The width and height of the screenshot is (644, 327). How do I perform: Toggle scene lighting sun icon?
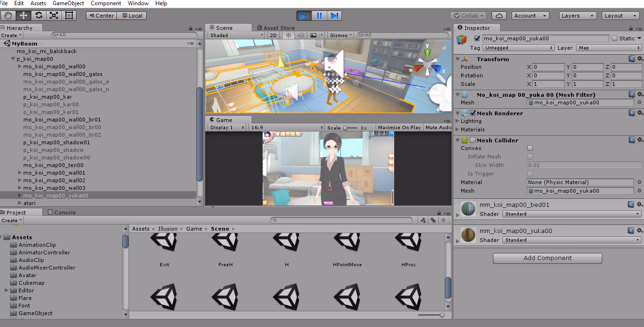(x=288, y=35)
